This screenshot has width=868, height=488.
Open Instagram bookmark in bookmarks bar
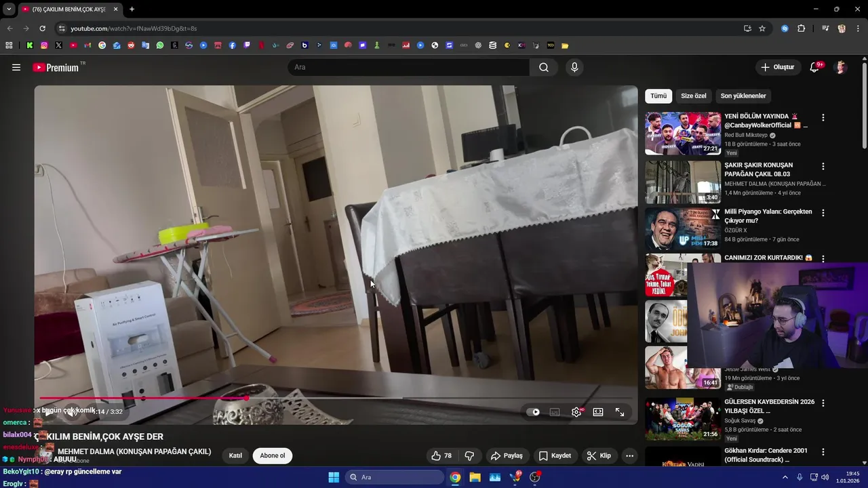tap(44, 45)
